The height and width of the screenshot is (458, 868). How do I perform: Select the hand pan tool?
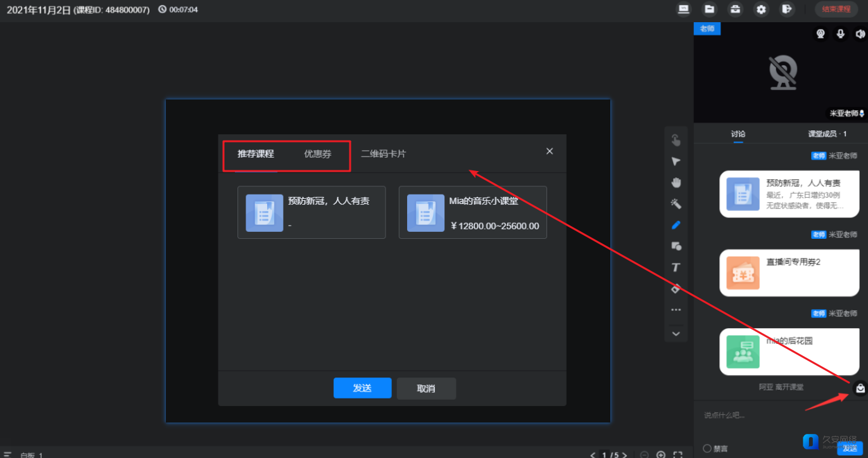coord(676,183)
